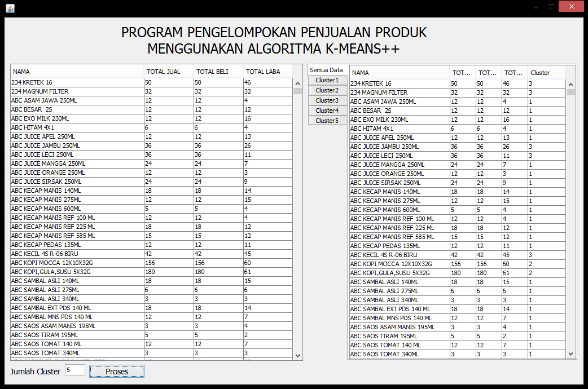Click the Cluster column header in right table
The width and height of the screenshot is (588, 389).
point(545,73)
